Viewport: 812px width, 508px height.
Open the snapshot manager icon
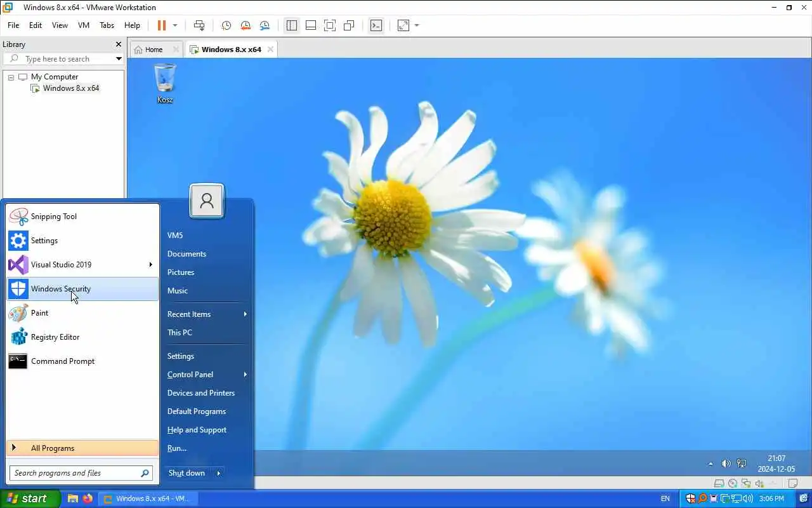click(265, 25)
